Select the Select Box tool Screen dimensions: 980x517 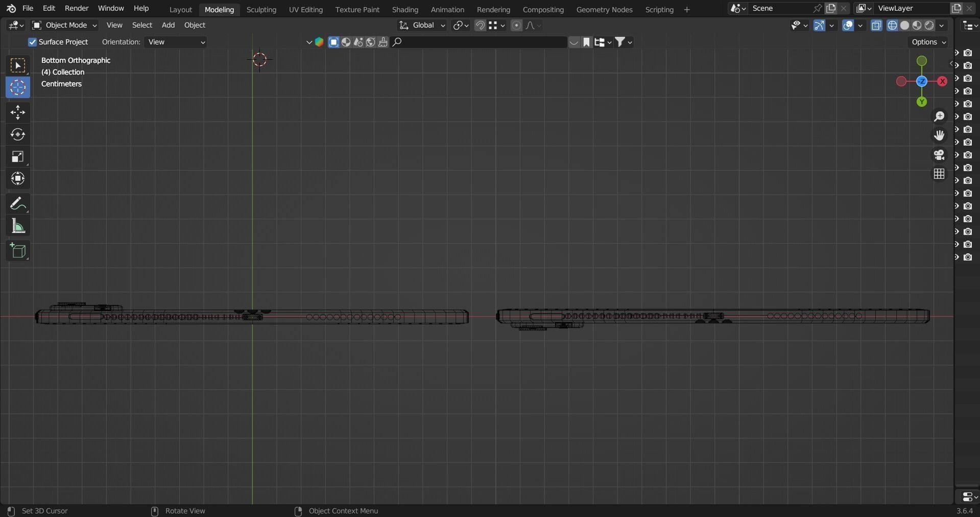coord(18,65)
